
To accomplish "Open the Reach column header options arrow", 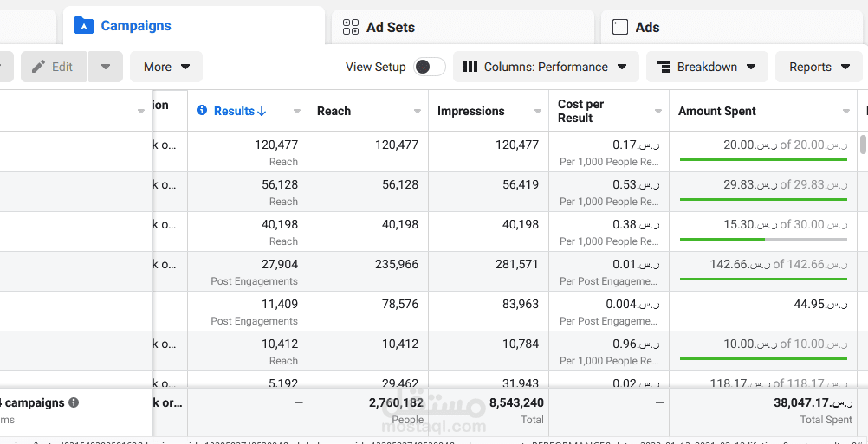I will (418, 112).
